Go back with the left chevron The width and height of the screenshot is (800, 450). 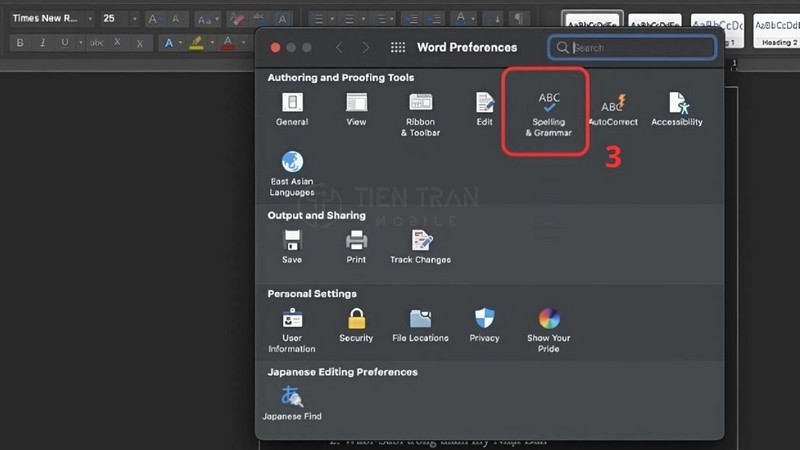pyautogui.click(x=339, y=47)
